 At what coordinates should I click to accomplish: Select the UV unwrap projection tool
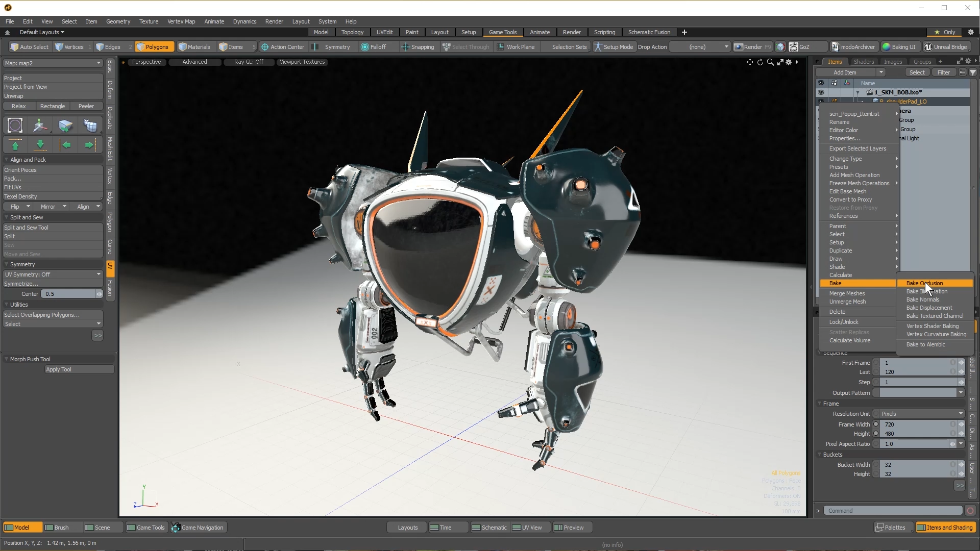[65, 125]
